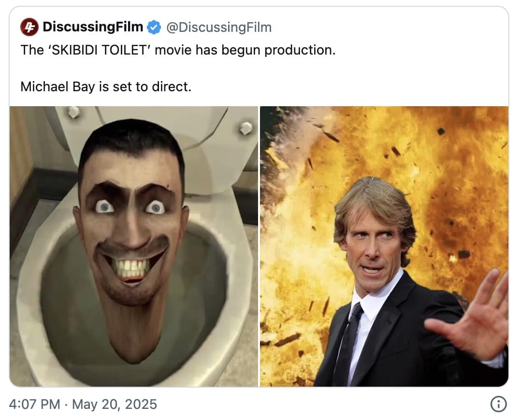This screenshot has height=420, width=519.
Task: Click the blue verified checkmark badge
Action: [154, 28]
